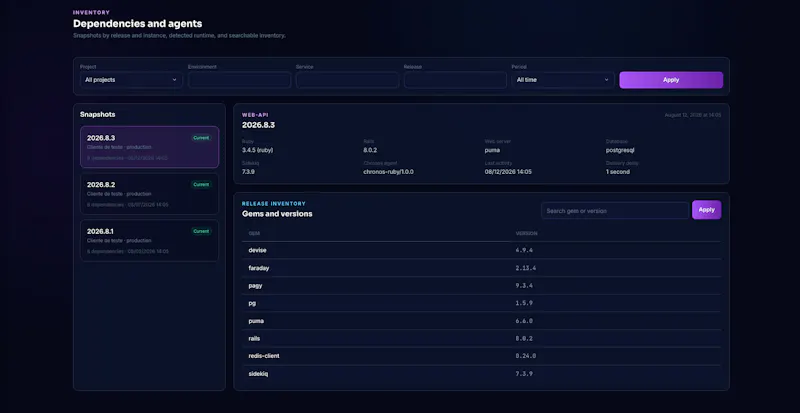Click the Current badge on 2026.8.1
The width and height of the screenshot is (800, 413).
point(201,231)
